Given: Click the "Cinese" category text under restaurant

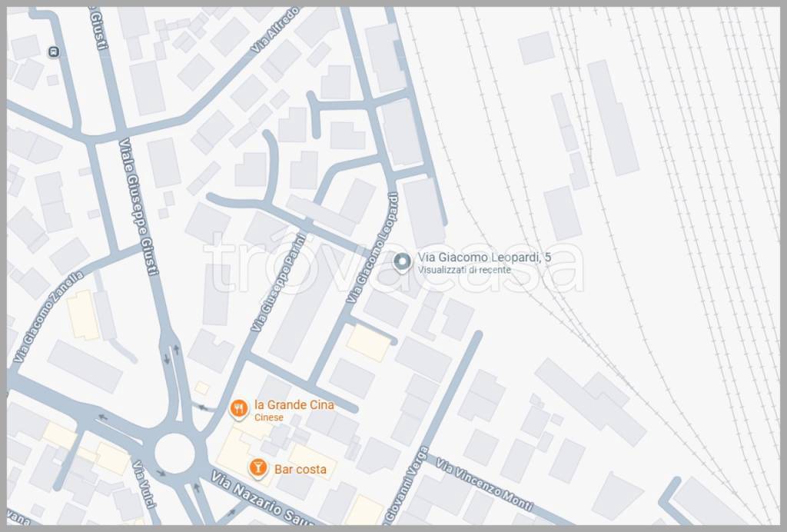Looking at the screenshot, I should (x=269, y=417).
